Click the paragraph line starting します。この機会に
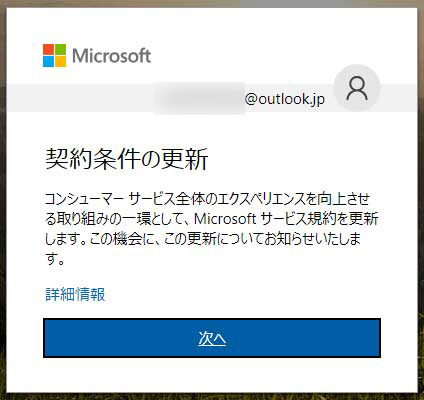This screenshot has width=424, height=400. click(203, 239)
